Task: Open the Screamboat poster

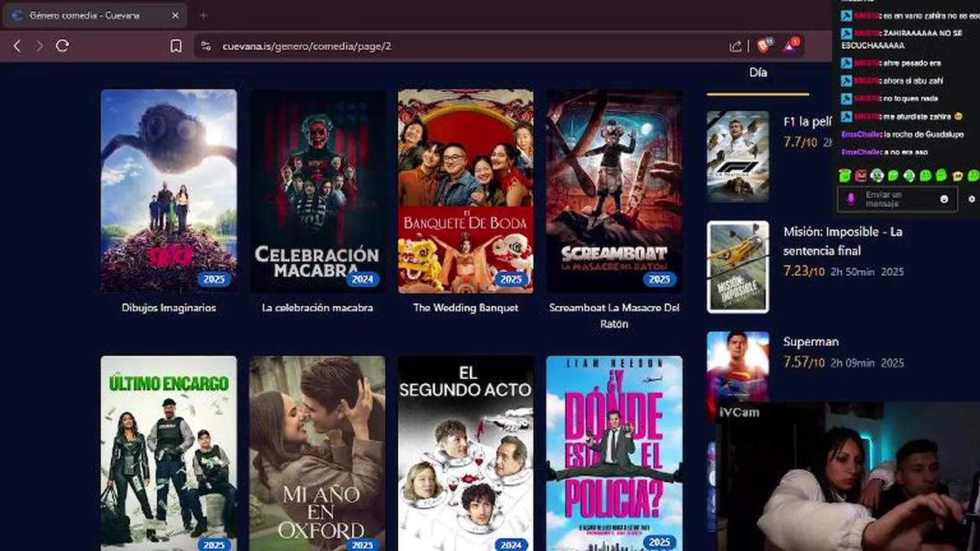Action: [614, 191]
